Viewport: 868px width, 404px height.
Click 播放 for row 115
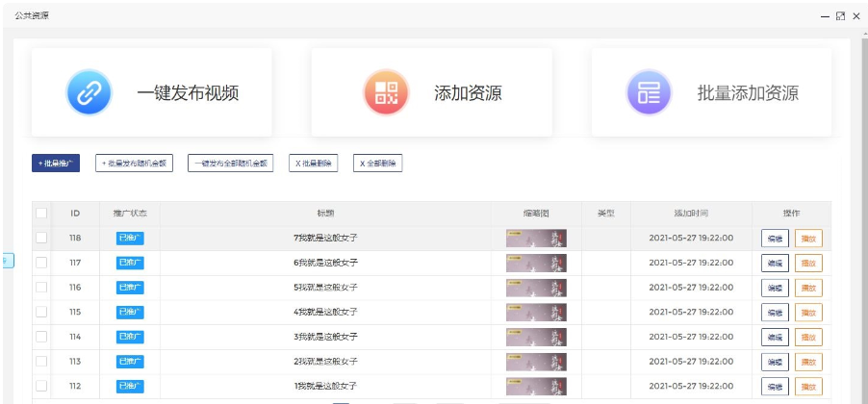tap(808, 312)
